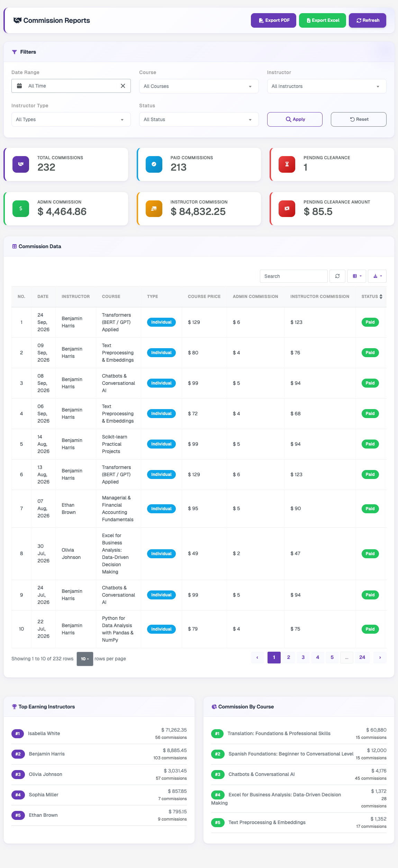
Task: Sort table by Status column arrows
Action: [381, 297]
